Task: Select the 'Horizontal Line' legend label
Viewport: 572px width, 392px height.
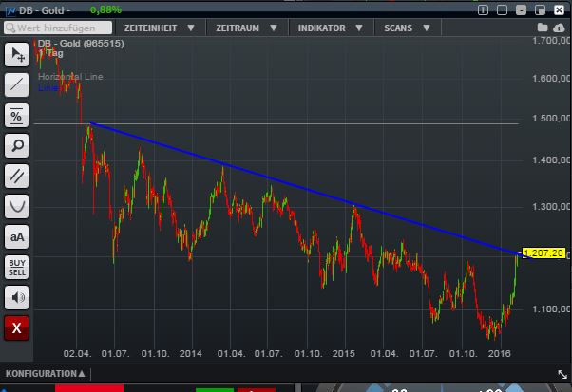Action: click(70, 77)
